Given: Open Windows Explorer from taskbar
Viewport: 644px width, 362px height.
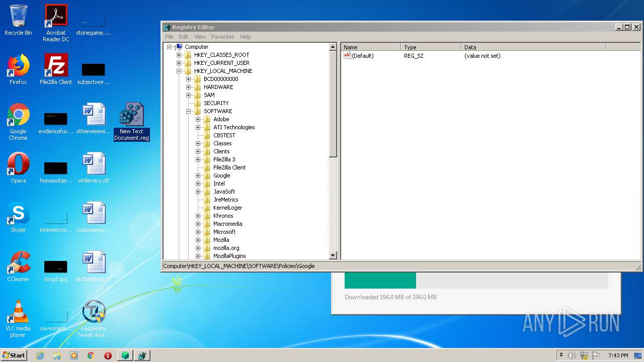Looking at the screenshot, I should (x=57, y=355).
